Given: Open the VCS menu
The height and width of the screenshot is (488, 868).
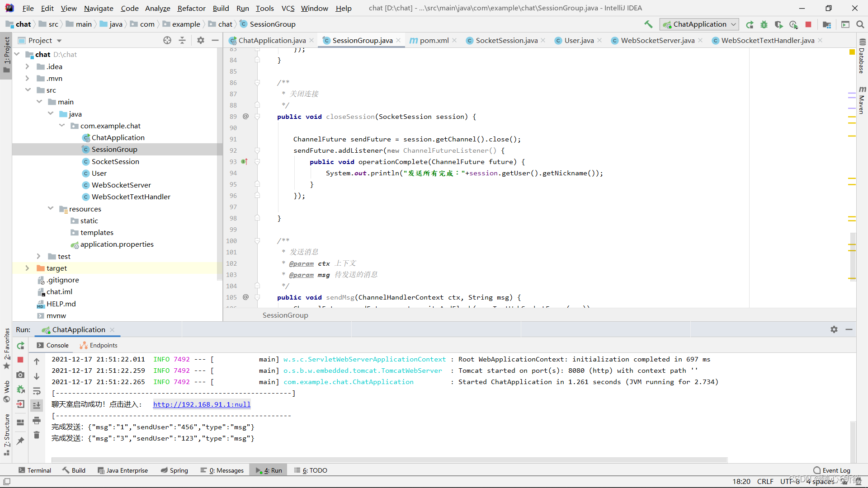Looking at the screenshot, I should click(x=288, y=8).
